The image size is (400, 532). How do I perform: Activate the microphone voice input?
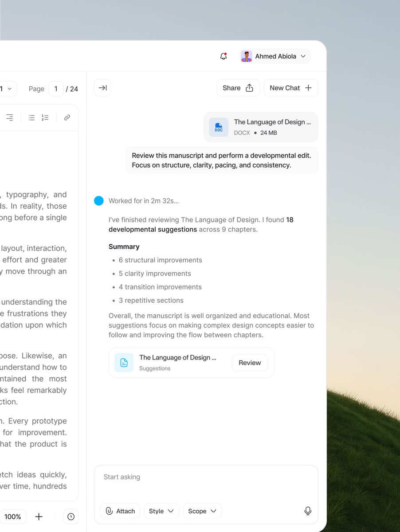[x=308, y=511]
